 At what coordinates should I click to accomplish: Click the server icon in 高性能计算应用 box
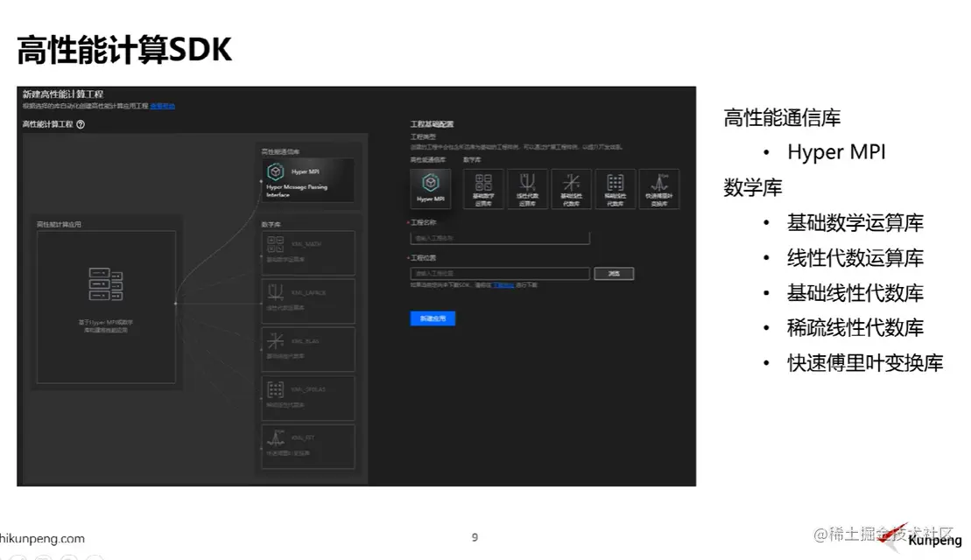(x=106, y=284)
